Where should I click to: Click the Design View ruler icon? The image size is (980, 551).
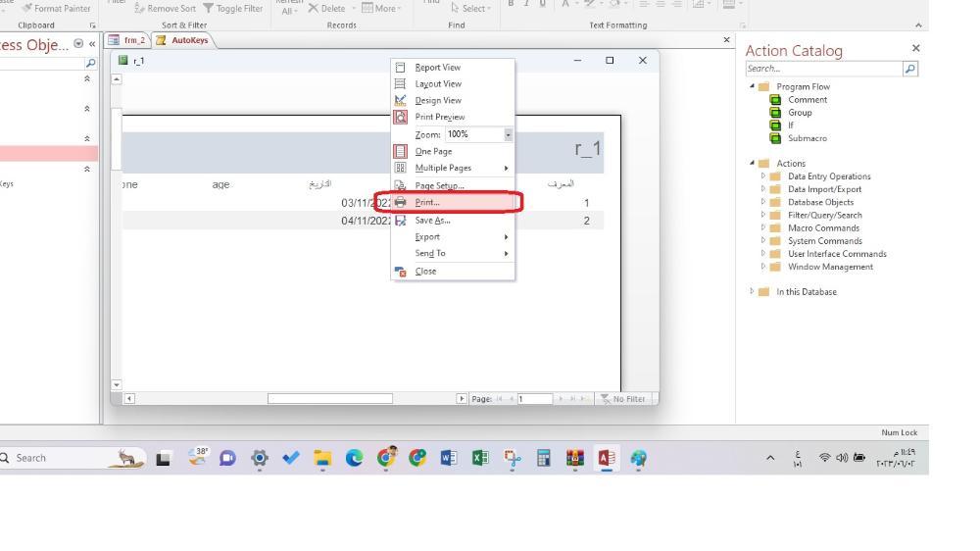click(x=401, y=100)
